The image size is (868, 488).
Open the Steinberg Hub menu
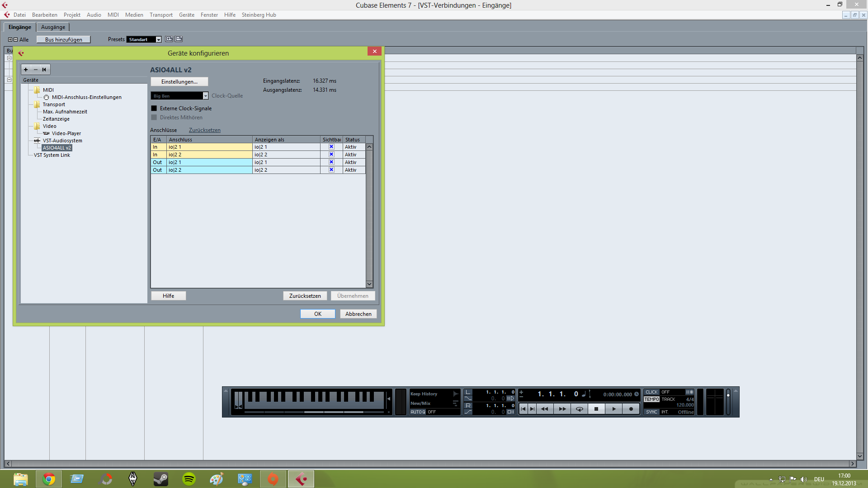click(x=259, y=15)
